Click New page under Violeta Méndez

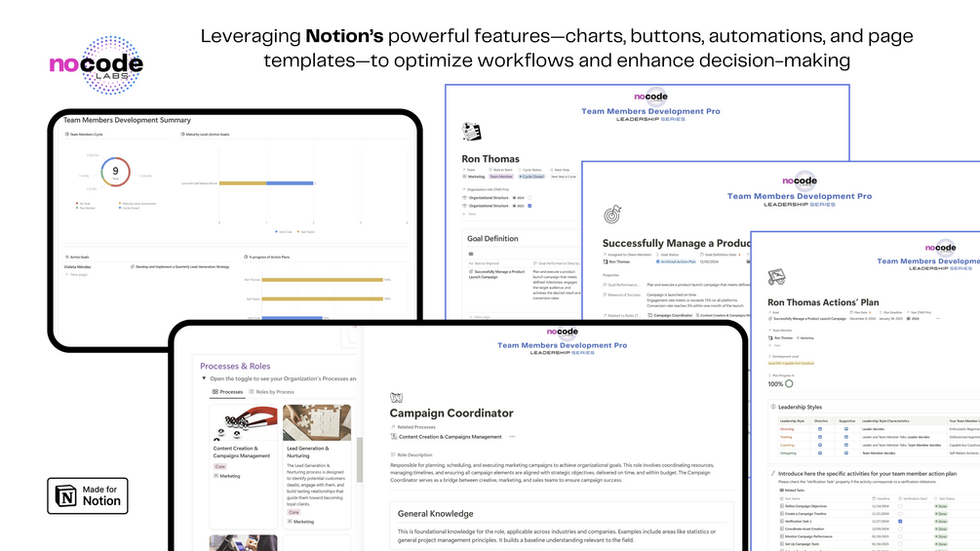(x=76, y=274)
